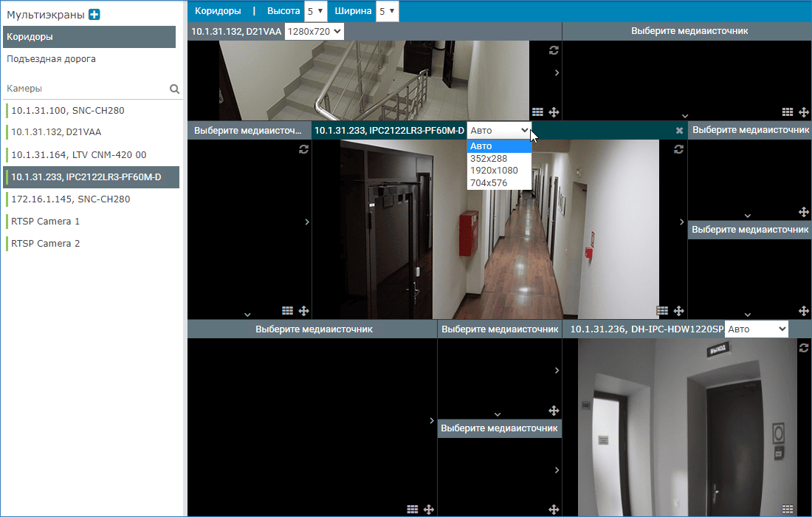Choose 352x288 resolution option
Screen dimensions: 812x517
pyautogui.click(x=489, y=158)
